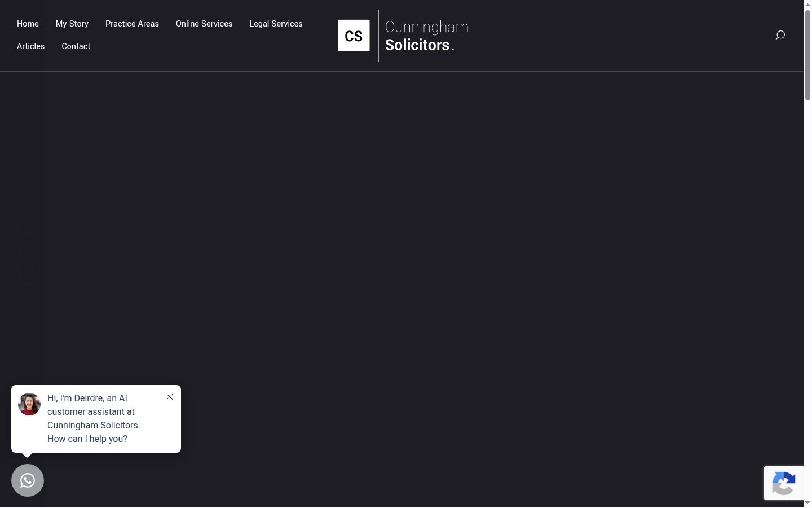Navigate to the Contact page
This screenshot has height=508, width=812.
[76, 46]
